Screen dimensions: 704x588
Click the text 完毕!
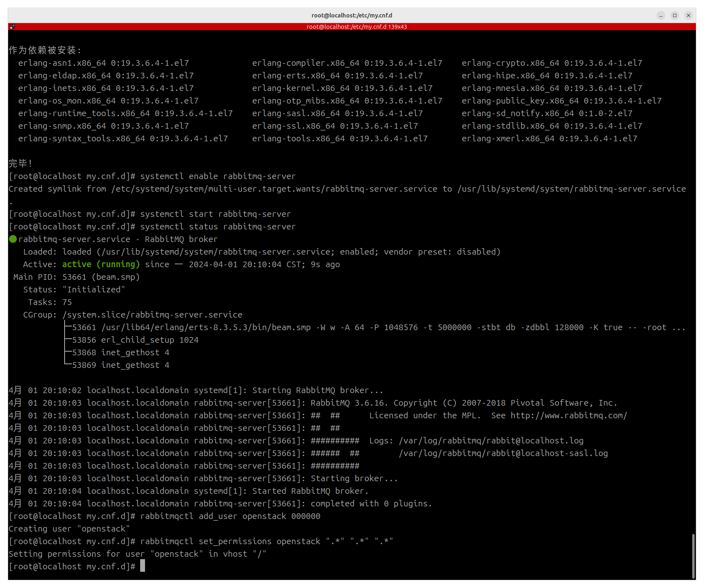pos(20,164)
